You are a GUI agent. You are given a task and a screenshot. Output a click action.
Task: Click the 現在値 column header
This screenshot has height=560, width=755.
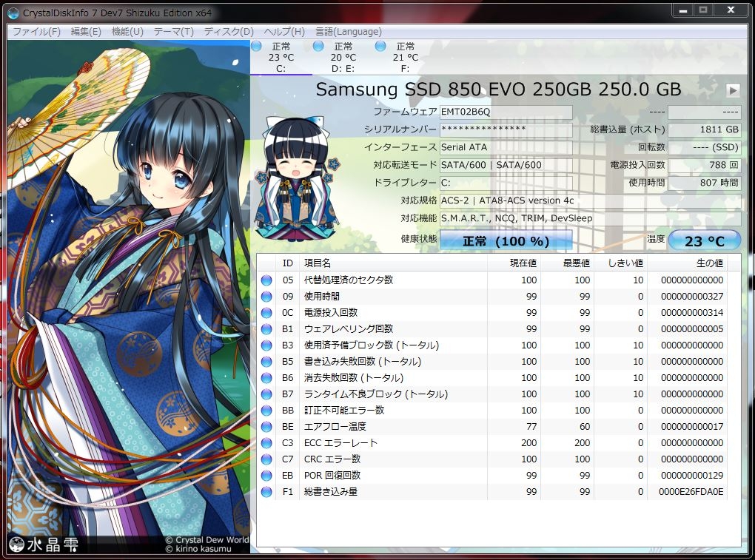pos(514,263)
